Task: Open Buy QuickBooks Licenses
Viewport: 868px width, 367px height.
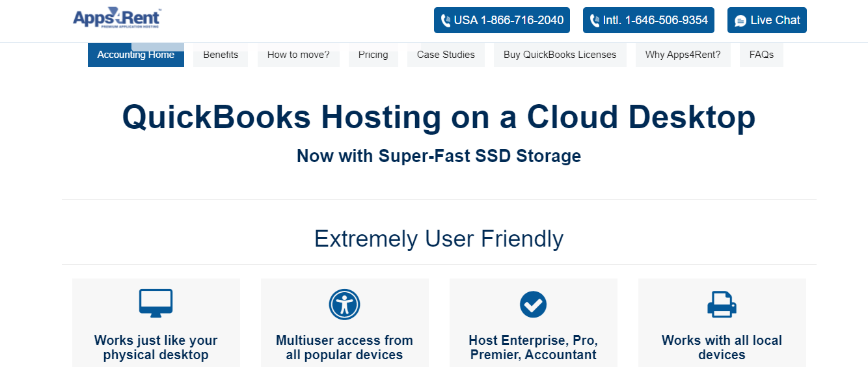Action: pos(560,55)
